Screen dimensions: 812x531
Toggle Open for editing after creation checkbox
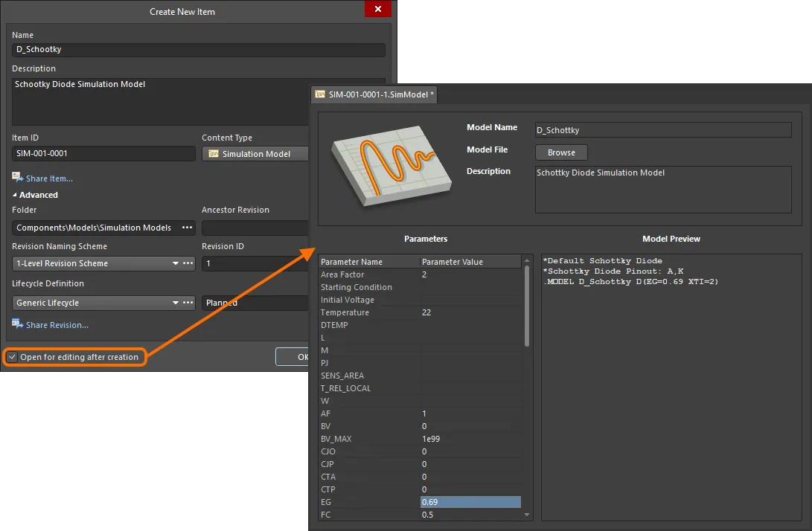click(x=12, y=357)
